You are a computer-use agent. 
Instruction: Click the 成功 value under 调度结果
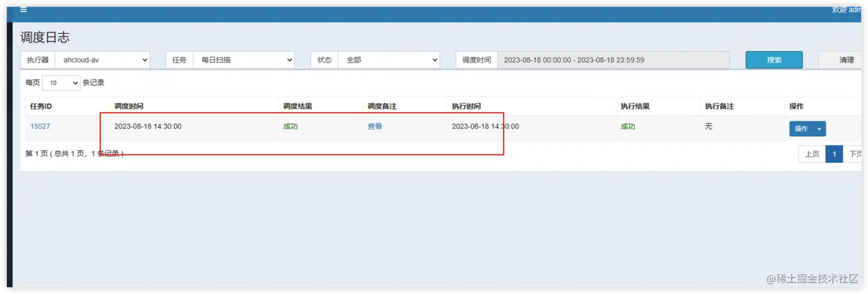(290, 126)
